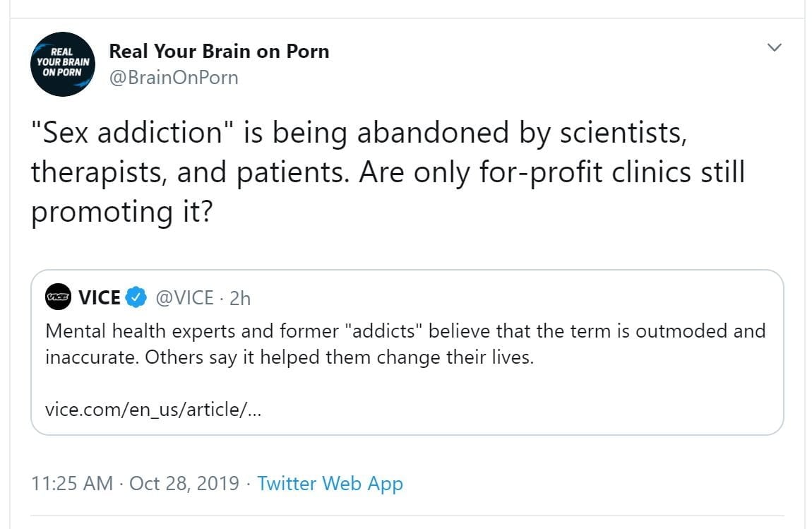812x529 pixels.
Task: Click the word "scientists" in tweet text
Action: click(x=615, y=133)
